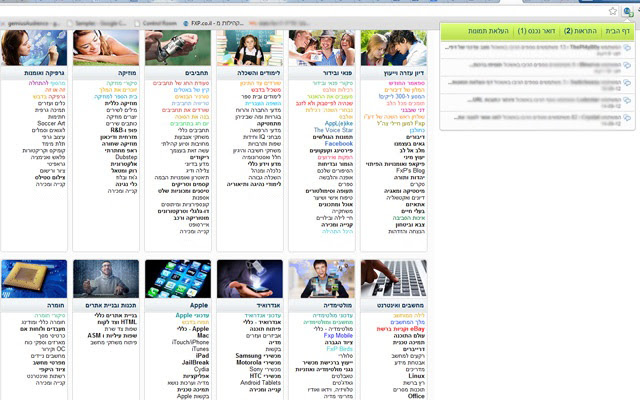Image resolution: width=640 pixels, height=400 pixels.
Task: Open the העלאת תמונות tab in popup
Action: (488, 31)
